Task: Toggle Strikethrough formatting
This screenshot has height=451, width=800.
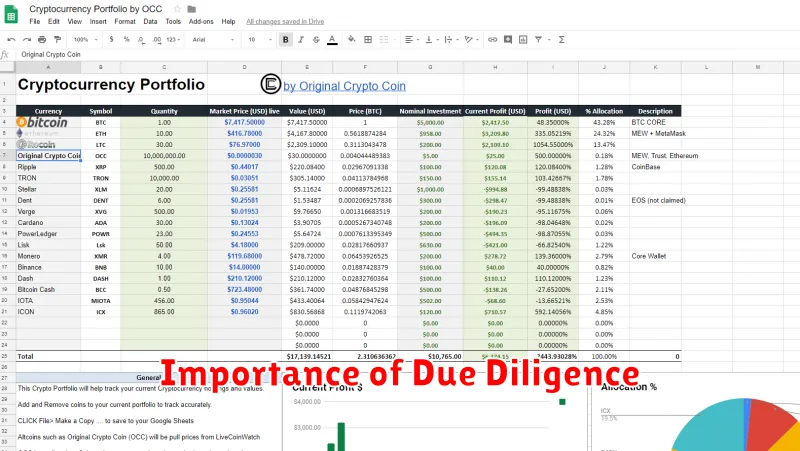Action: [x=316, y=39]
